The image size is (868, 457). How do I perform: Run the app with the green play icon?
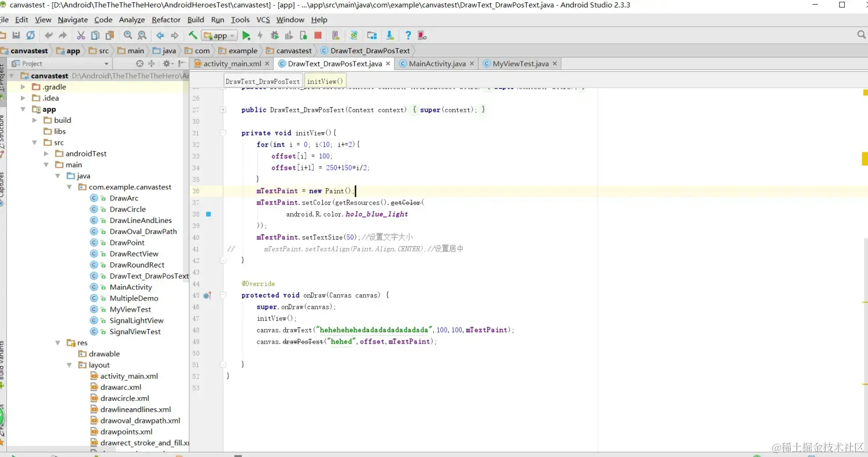[246, 35]
